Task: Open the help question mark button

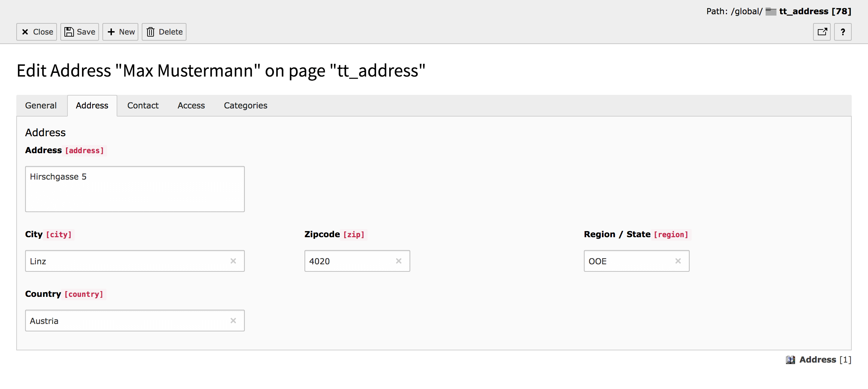Action: [843, 32]
